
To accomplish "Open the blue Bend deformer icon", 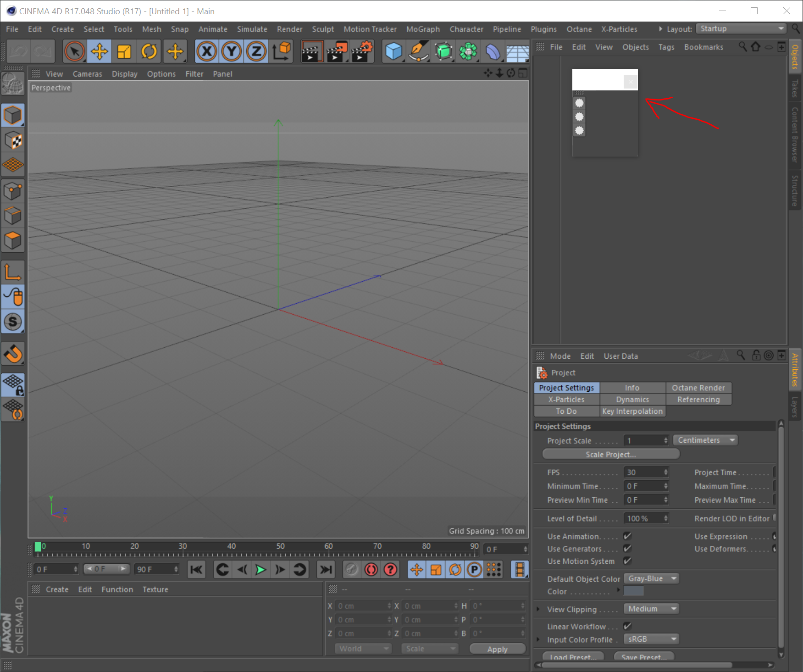I will pyautogui.click(x=493, y=51).
